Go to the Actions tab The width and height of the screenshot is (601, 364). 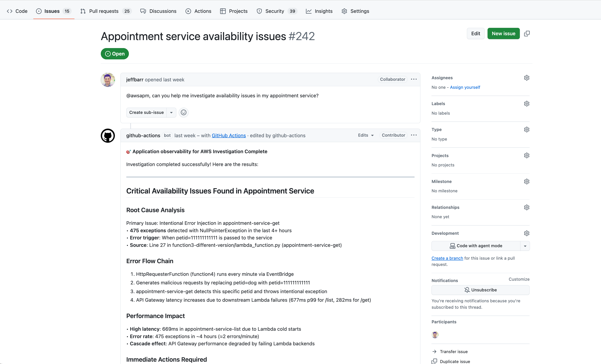pyautogui.click(x=198, y=11)
